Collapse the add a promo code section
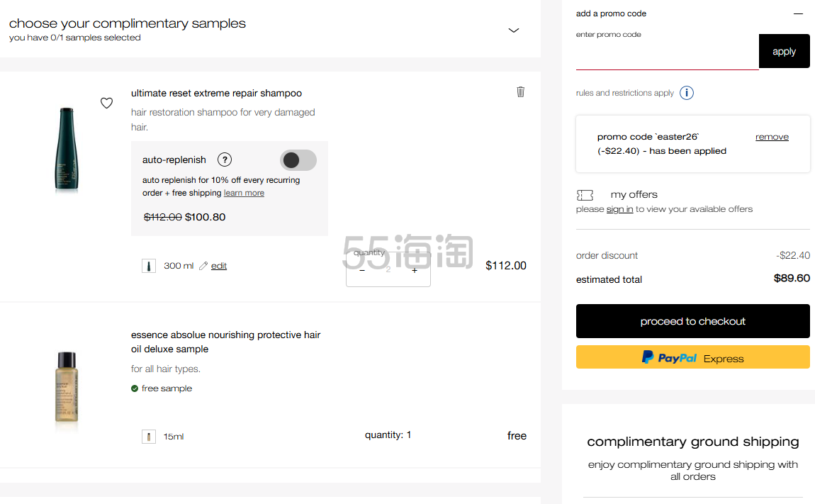Viewport: 815px width, 504px height. tap(799, 13)
